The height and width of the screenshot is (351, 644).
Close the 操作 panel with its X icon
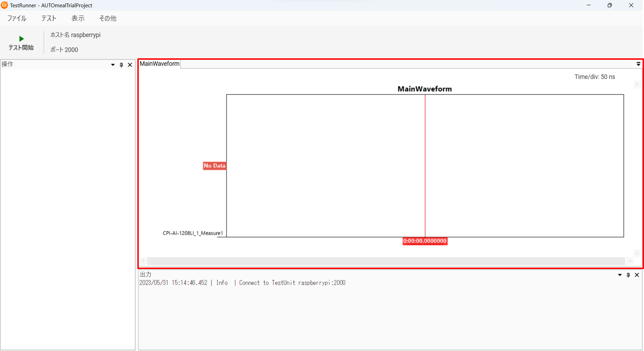pyautogui.click(x=130, y=65)
